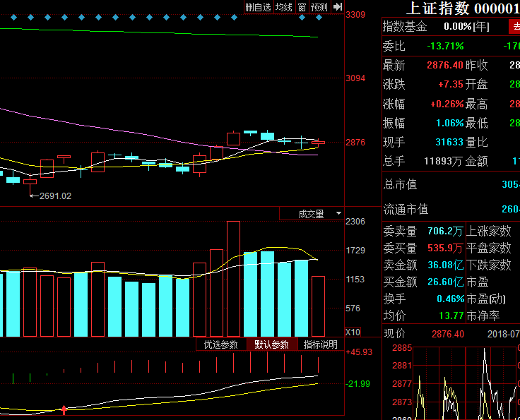Screen dimensions: 520x420
Task: Open the 指标说明 tab
Action: click(320, 344)
